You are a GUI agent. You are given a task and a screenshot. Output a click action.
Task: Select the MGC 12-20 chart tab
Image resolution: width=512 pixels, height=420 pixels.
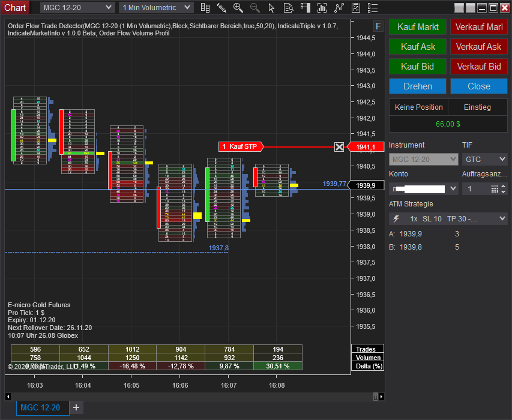[43, 407]
